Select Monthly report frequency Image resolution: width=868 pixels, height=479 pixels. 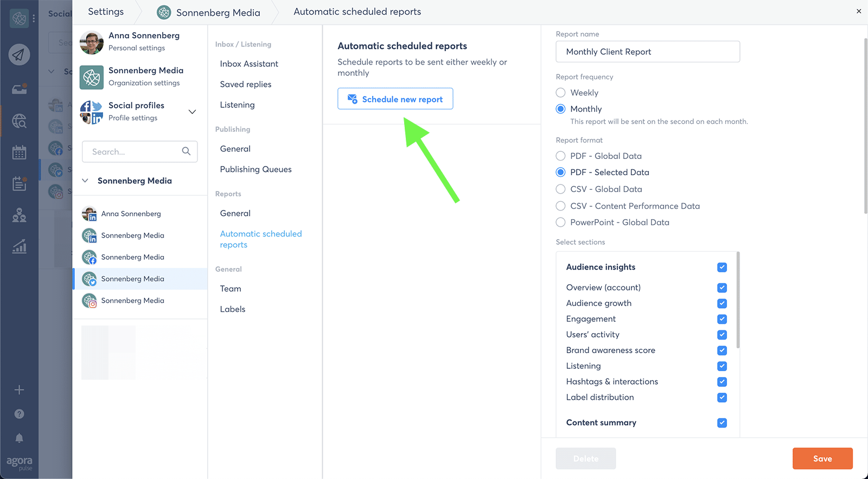point(560,109)
